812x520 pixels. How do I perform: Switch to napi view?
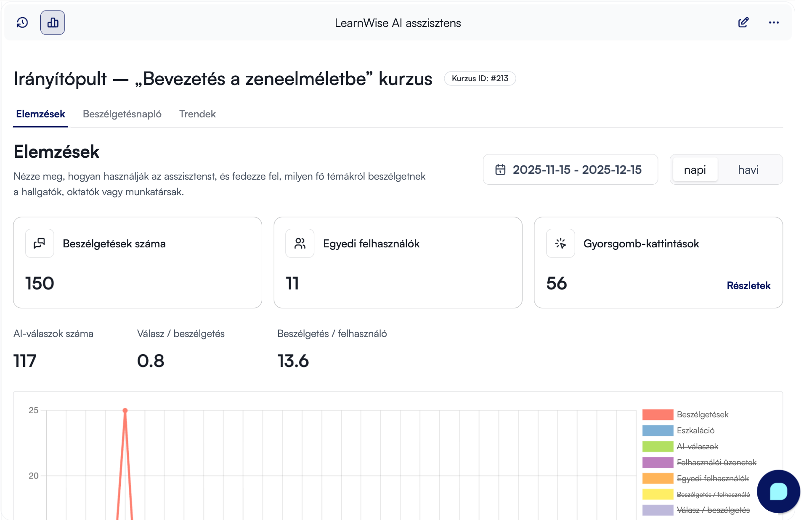coord(695,170)
